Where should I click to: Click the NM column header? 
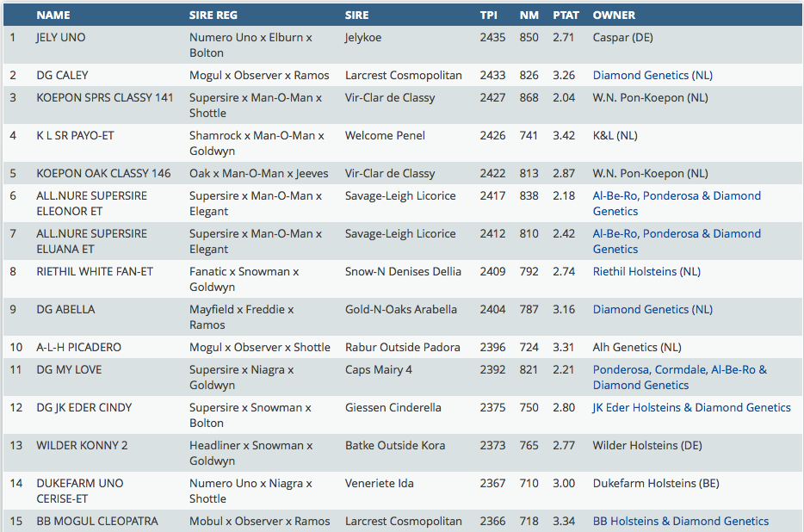pos(529,15)
